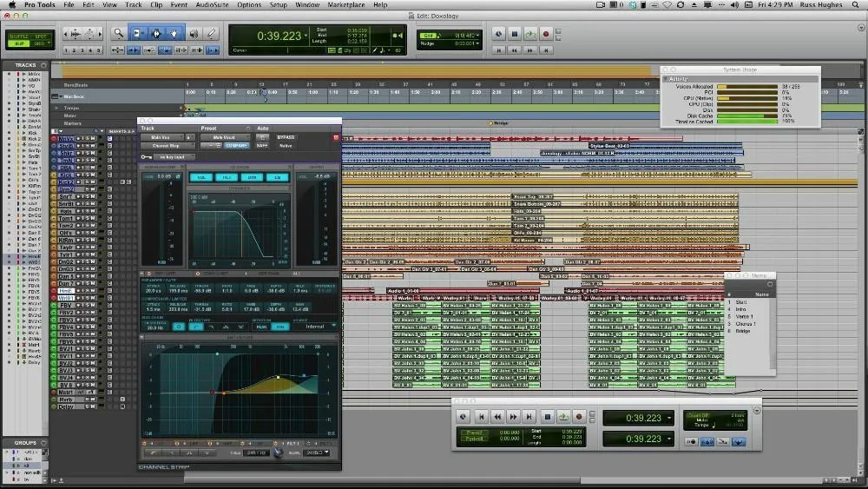Open the Transport window main counter dropdown
The image size is (868, 489).
(x=669, y=418)
